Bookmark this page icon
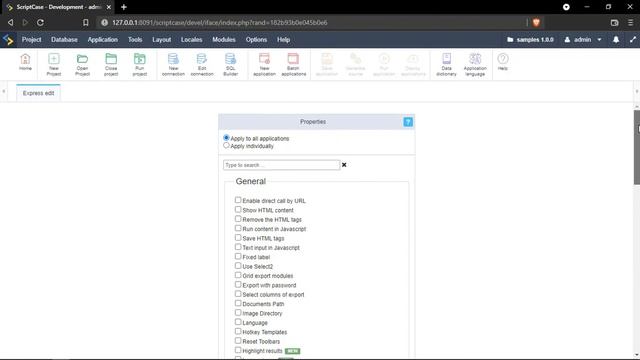Image resolution: width=640 pixels, height=360 pixels. point(86,23)
